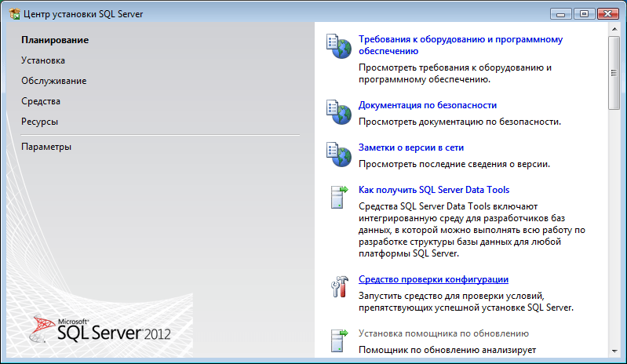Go to the Ресурсы section
The height and width of the screenshot is (364, 627).
39,122
